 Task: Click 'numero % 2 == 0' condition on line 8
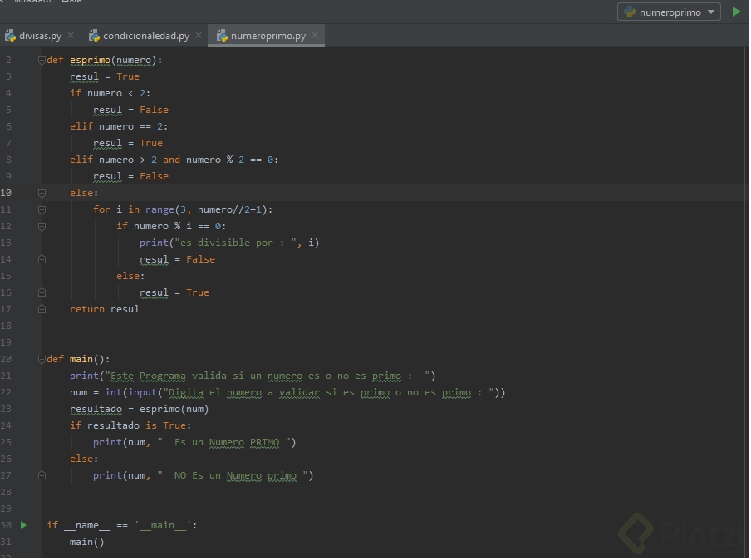point(229,160)
